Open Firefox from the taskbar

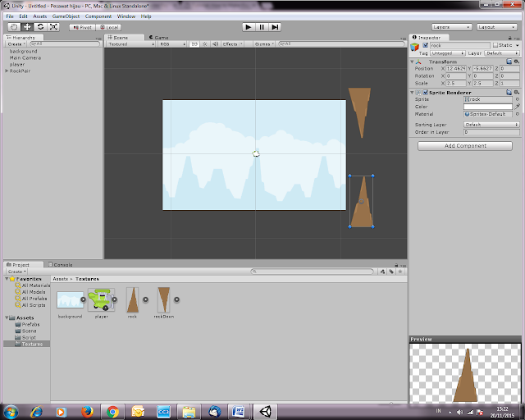pyautogui.click(x=87, y=412)
